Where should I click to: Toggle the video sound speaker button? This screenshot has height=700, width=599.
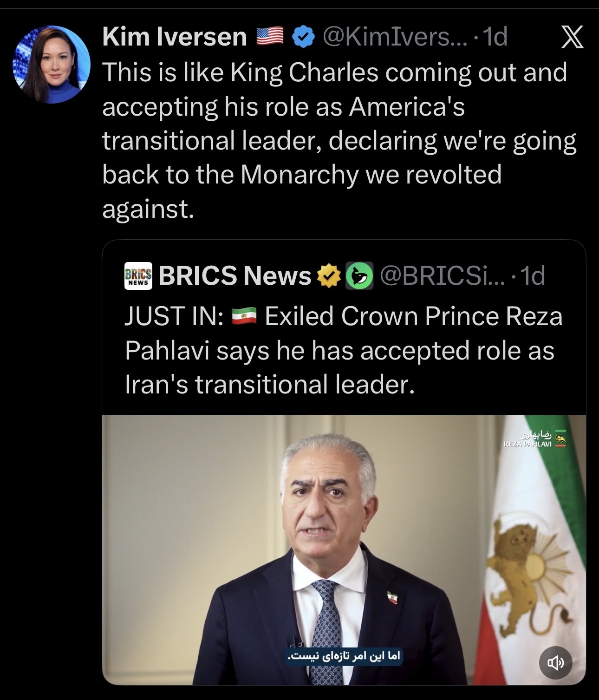(555, 662)
